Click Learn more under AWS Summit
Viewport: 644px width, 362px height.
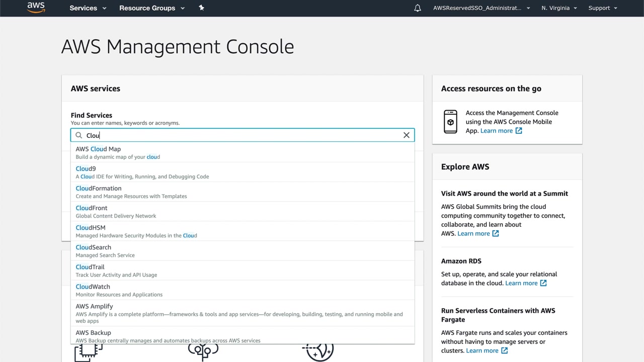[x=473, y=233]
